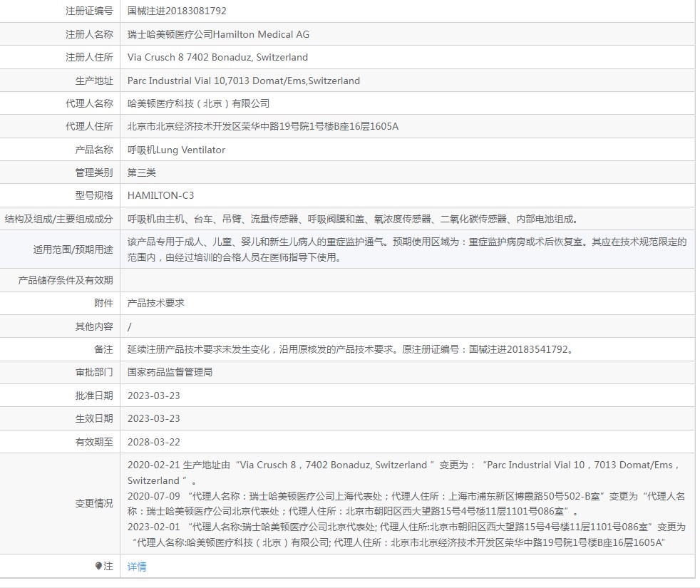Click the 适用范围/预期用途 label
Image resolution: width=700 pixels, height=588 pixels.
point(73,249)
